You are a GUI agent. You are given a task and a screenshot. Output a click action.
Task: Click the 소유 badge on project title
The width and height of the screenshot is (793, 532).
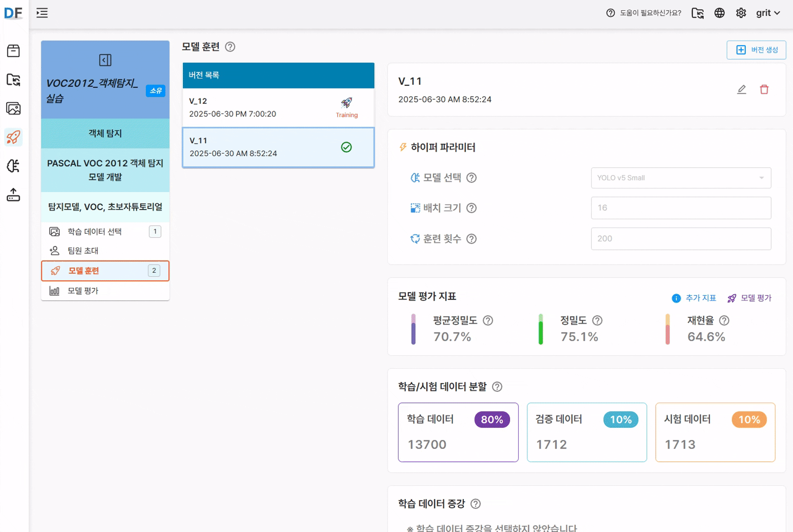pos(156,91)
